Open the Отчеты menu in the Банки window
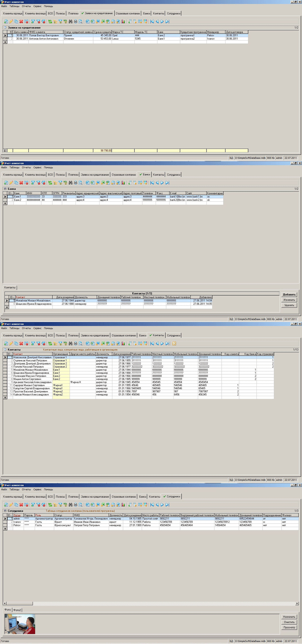Image resolution: width=302 pixels, height=644 pixels. click(x=26, y=167)
